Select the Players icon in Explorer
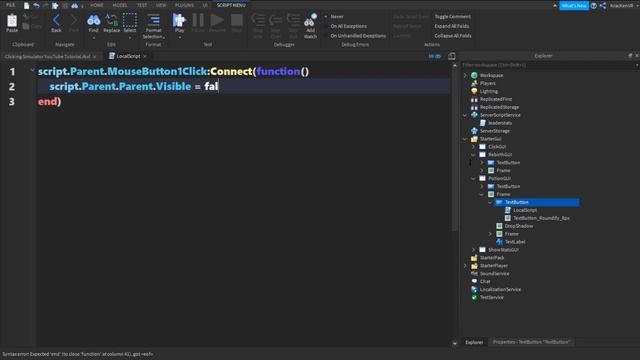The width and height of the screenshot is (640, 360). 474,83
